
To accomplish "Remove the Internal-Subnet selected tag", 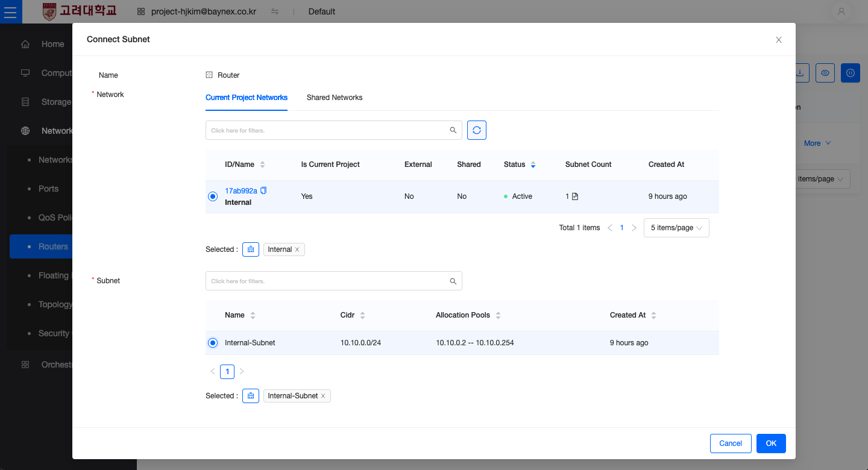I will click(x=323, y=396).
